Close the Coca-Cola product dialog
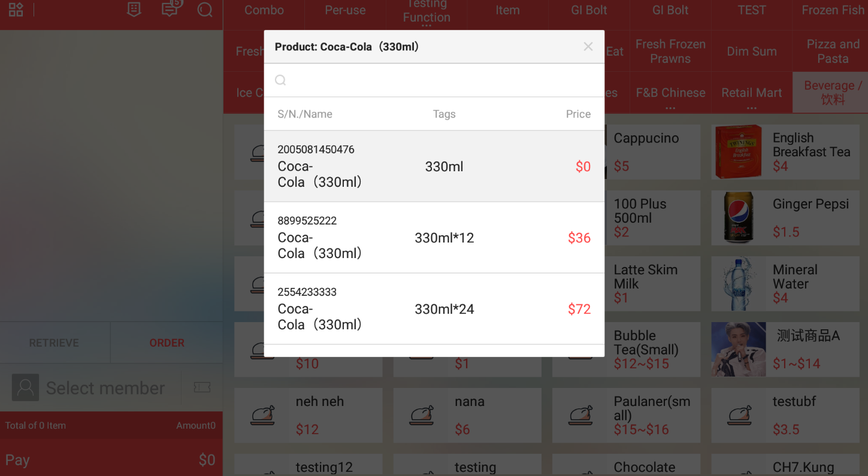The image size is (868, 476). point(588,47)
